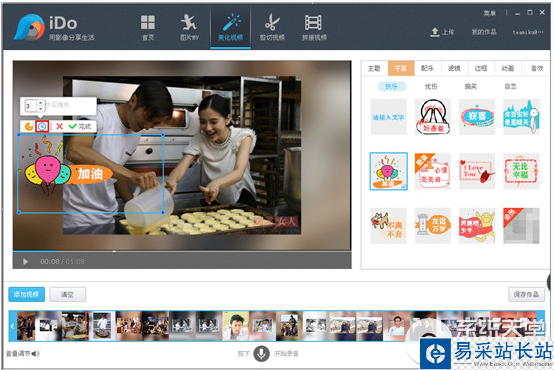Open the 图片MV photo slideshow tool
The image size is (554, 370).
tap(189, 28)
